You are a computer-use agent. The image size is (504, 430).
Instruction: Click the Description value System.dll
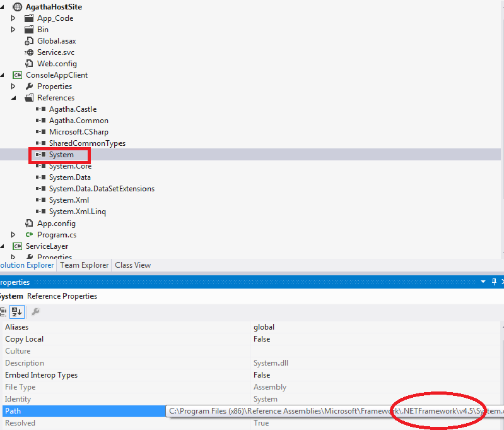click(x=271, y=363)
